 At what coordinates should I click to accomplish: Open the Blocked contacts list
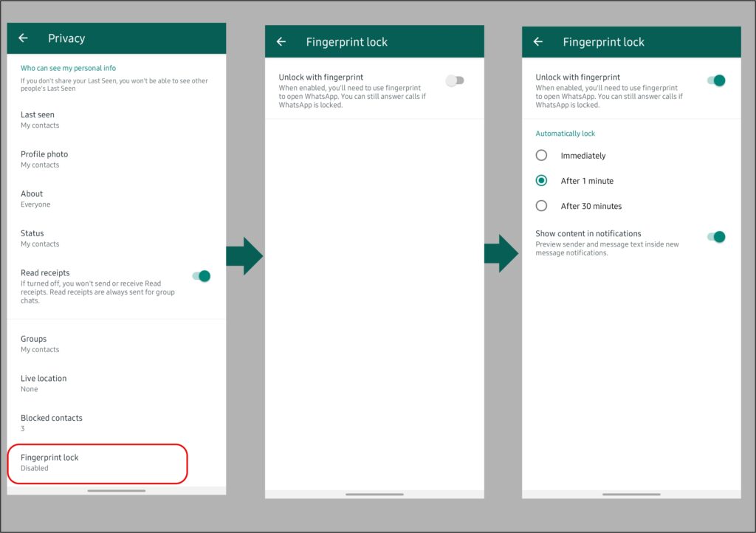coord(52,422)
